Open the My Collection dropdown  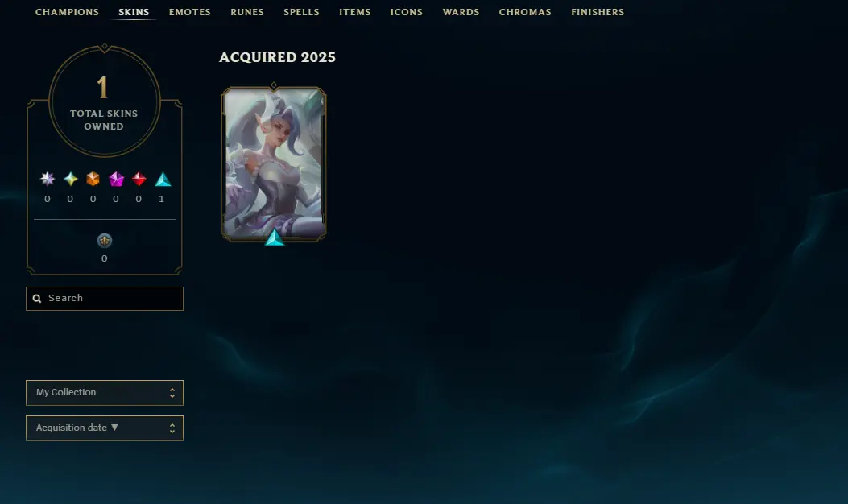click(x=105, y=393)
